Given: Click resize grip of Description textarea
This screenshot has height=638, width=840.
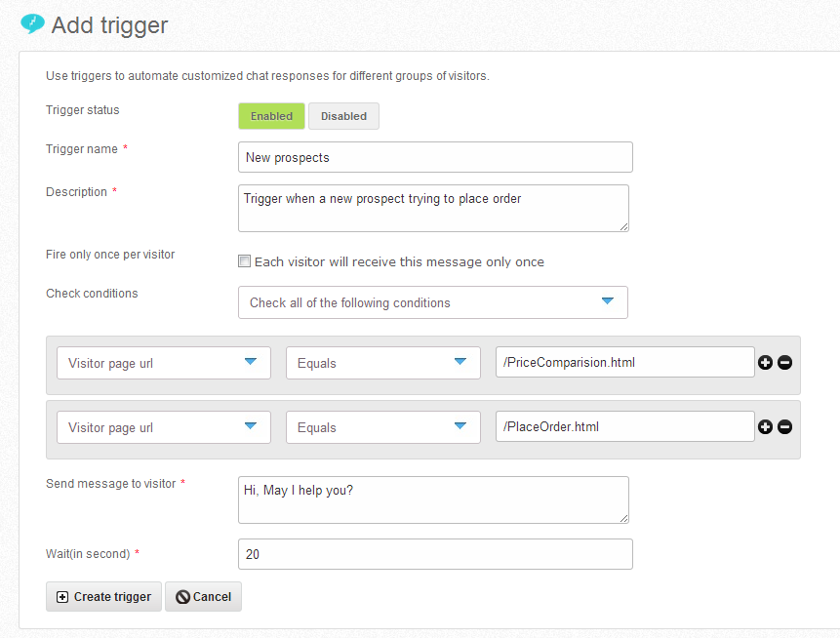Looking at the screenshot, I should click(623, 227).
